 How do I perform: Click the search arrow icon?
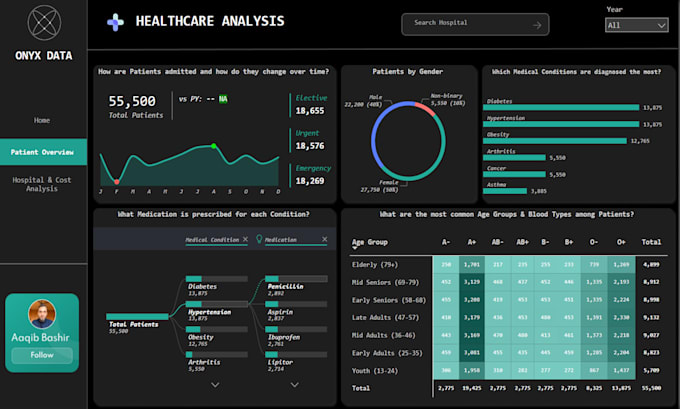[x=537, y=25]
